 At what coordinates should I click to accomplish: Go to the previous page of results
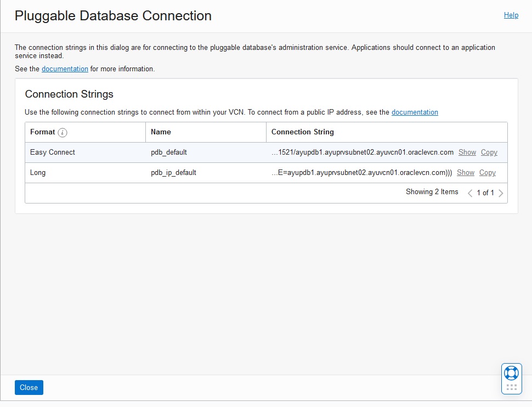[470, 193]
